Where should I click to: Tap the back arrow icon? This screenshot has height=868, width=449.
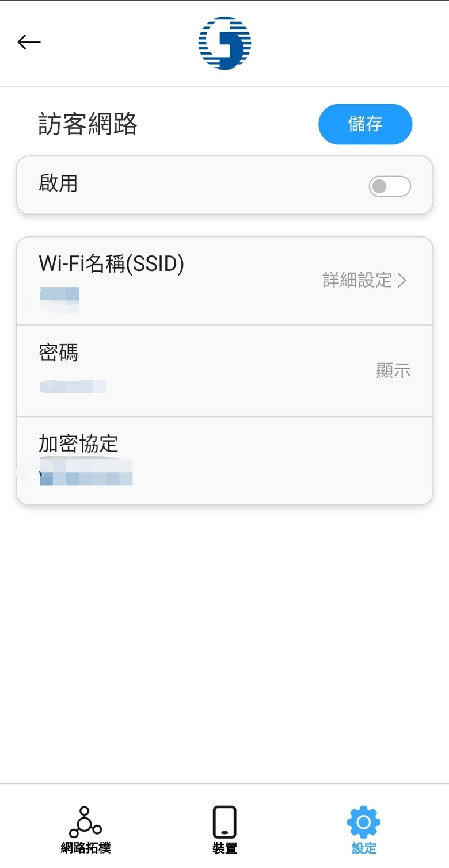(x=29, y=42)
